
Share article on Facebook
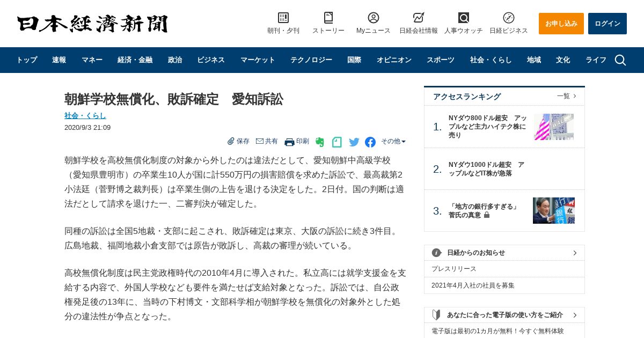point(370,142)
